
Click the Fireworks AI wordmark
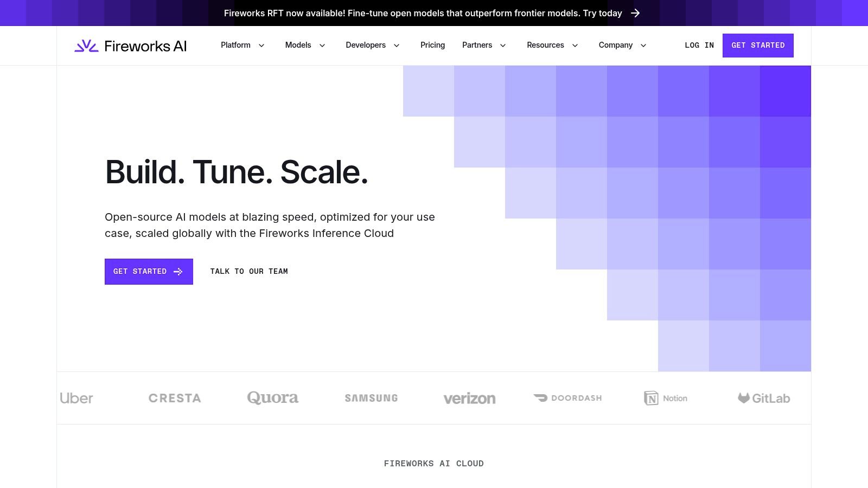pyautogui.click(x=145, y=46)
